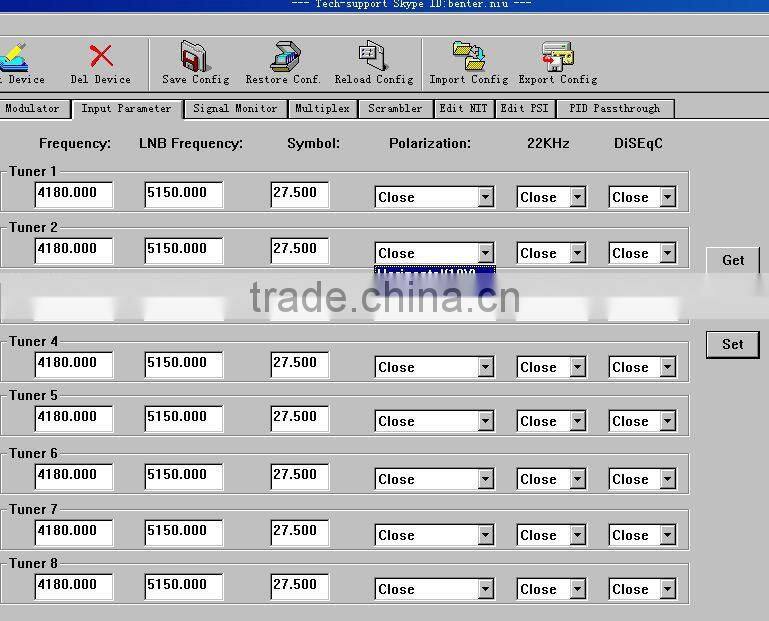Click the Export Config icon
The width and height of the screenshot is (769, 621).
click(557, 57)
